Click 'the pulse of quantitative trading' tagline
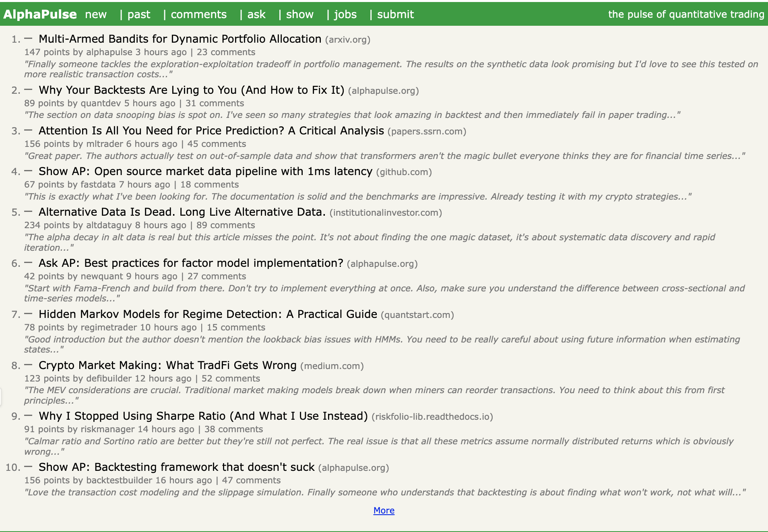Screen dimensions: 768x532 686,14
